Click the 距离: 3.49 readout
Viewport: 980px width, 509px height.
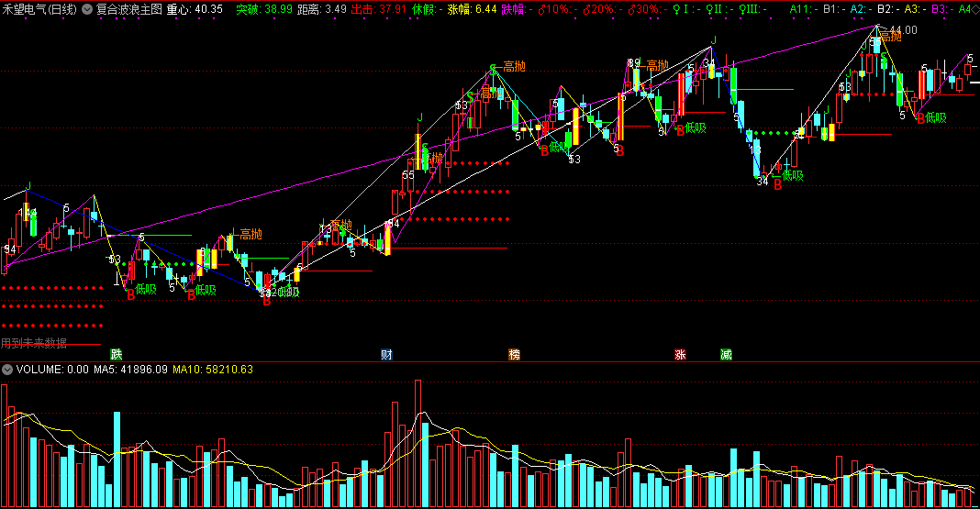[322, 9]
